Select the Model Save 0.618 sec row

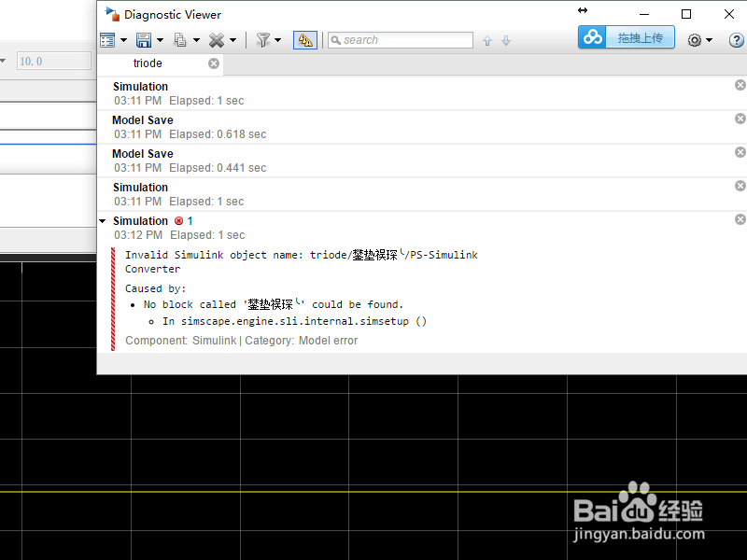422,127
